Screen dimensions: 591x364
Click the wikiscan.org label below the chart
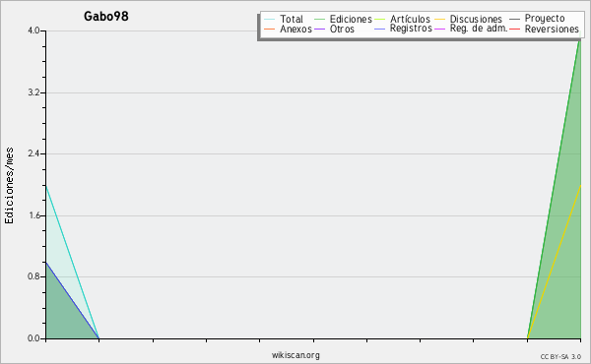(295, 355)
